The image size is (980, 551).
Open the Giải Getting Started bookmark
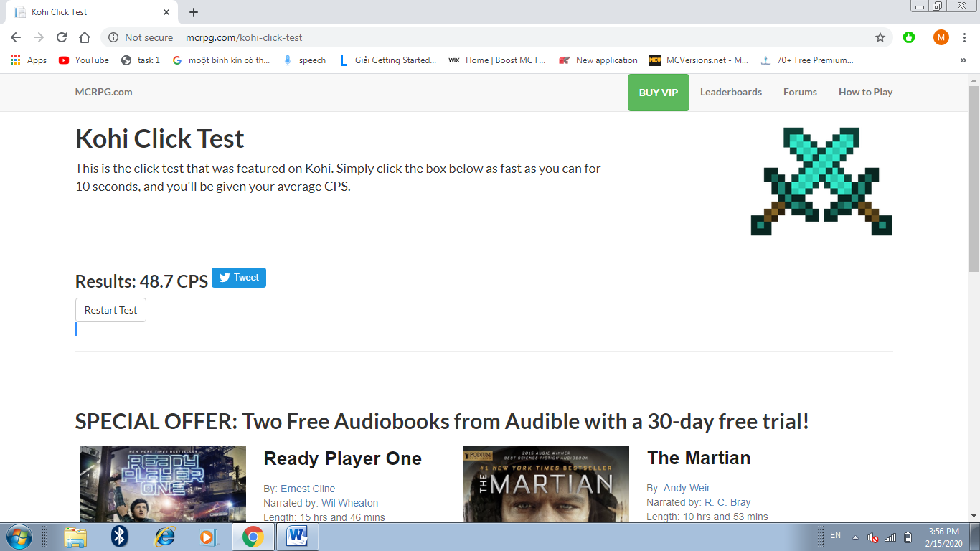pos(387,60)
